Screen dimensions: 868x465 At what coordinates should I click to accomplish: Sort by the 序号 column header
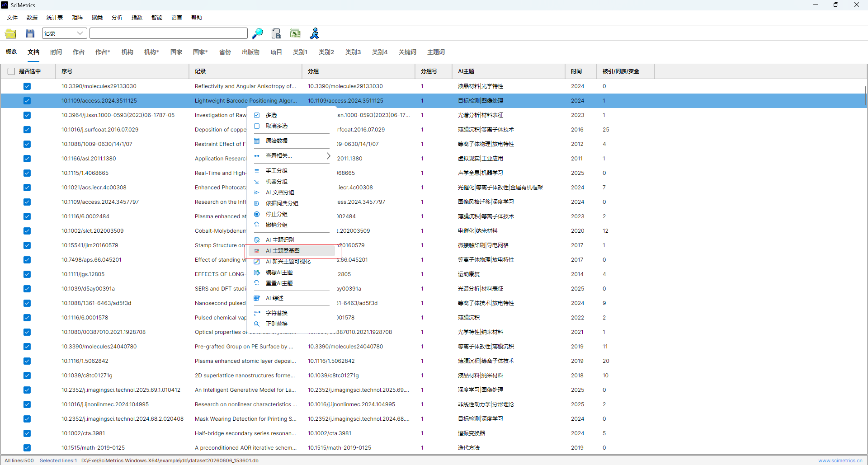click(122, 71)
